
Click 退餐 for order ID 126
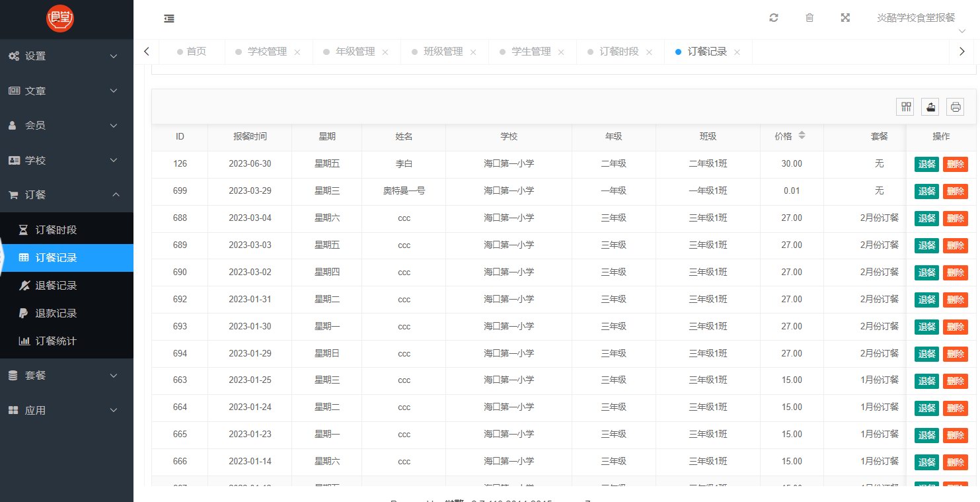(x=926, y=164)
